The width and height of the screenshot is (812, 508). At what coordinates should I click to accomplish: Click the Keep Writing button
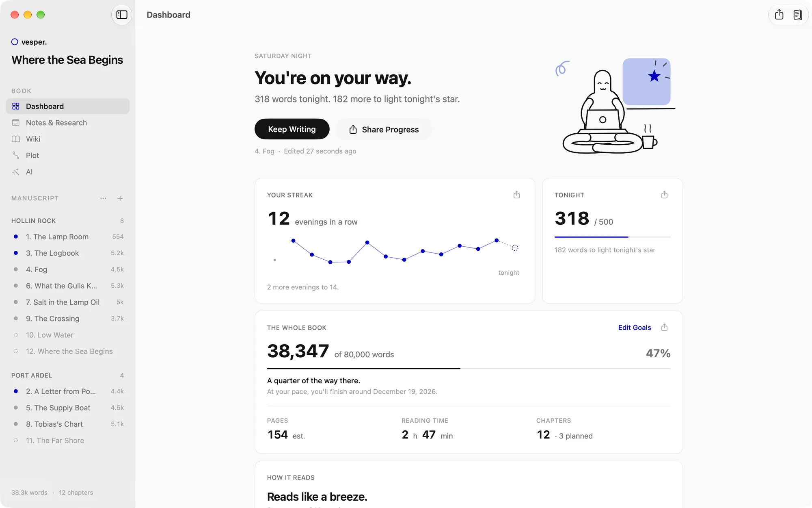click(x=292, y=129)
